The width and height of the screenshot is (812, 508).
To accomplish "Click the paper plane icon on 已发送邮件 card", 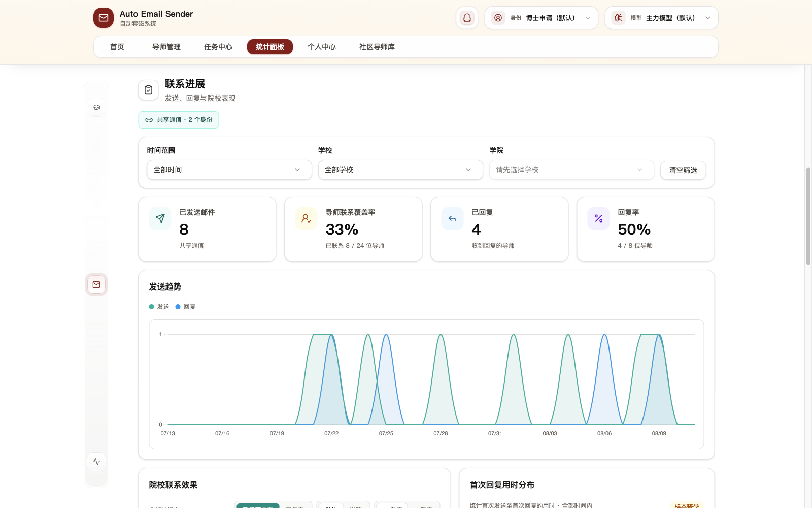I will tap(160, 218).
